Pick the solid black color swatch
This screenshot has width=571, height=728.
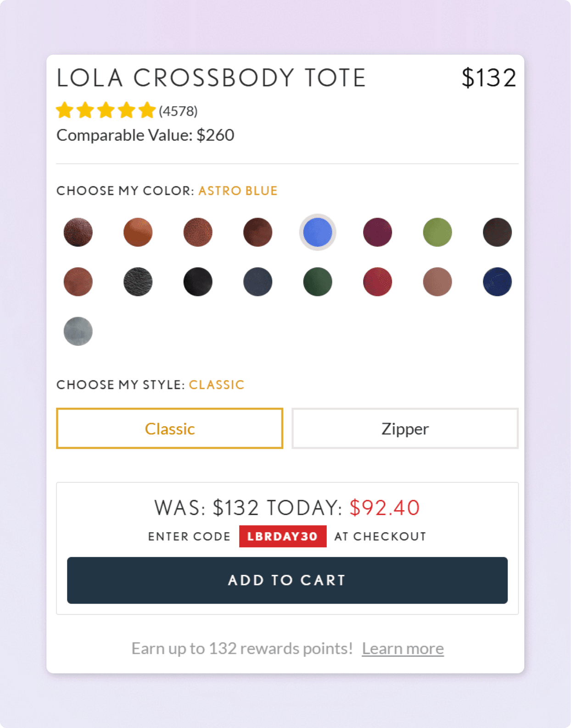pyautogui.click(x=198, y=282)
